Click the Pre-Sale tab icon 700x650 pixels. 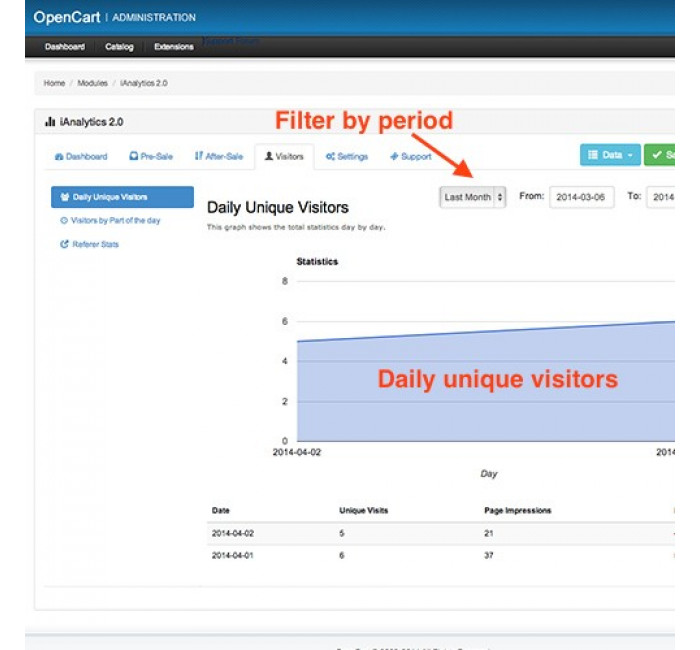tap(133, 156)
